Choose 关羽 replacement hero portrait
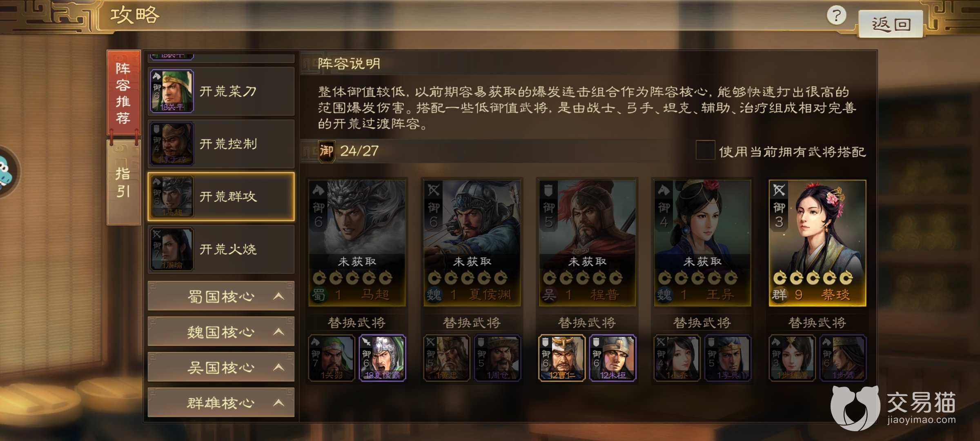980x441 pixels. point(332,358)
